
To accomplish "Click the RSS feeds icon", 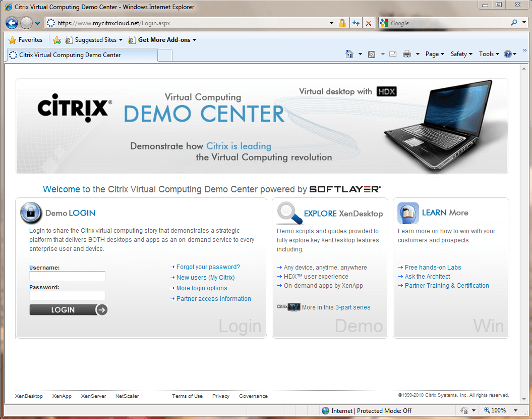I will [372, 54].
